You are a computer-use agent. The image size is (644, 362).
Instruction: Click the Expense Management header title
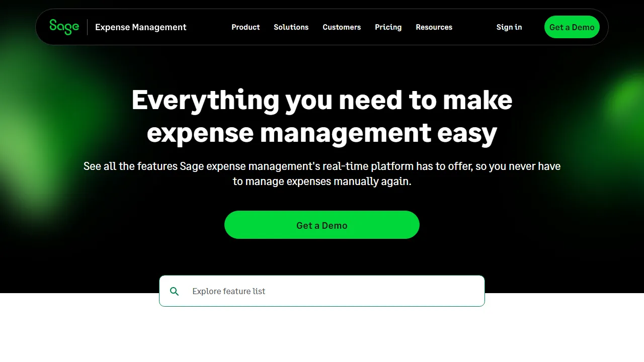141,27
